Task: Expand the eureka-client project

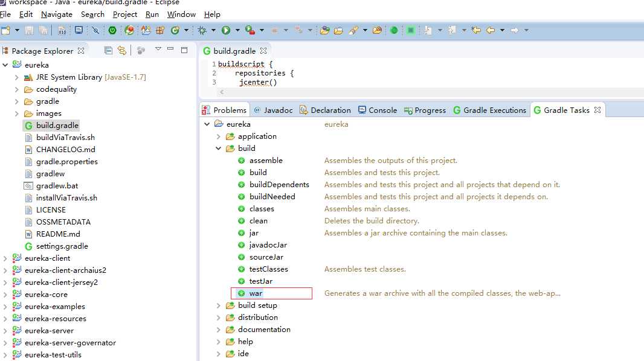Action: coord(5,258)
